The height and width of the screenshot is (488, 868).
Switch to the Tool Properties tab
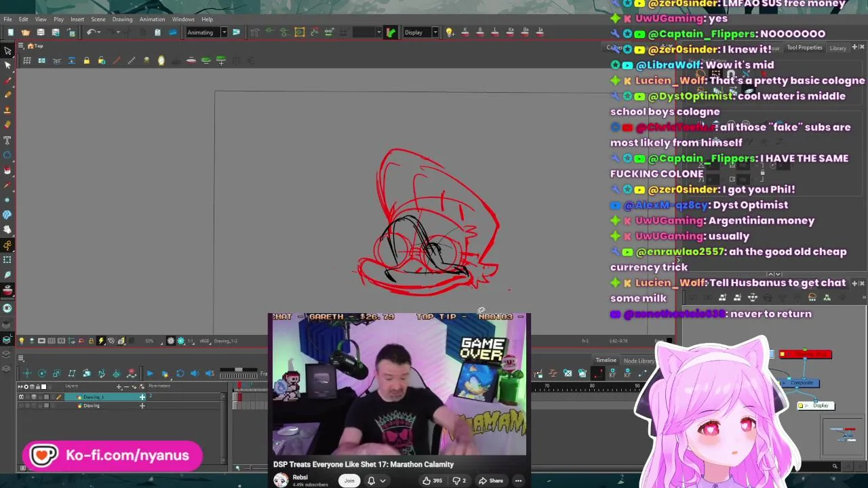804,47
